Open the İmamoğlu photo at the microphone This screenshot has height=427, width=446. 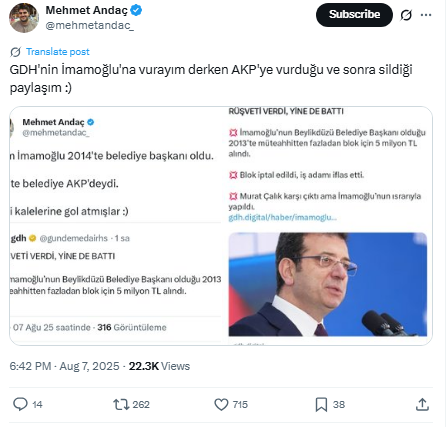[x=327, y=284]
